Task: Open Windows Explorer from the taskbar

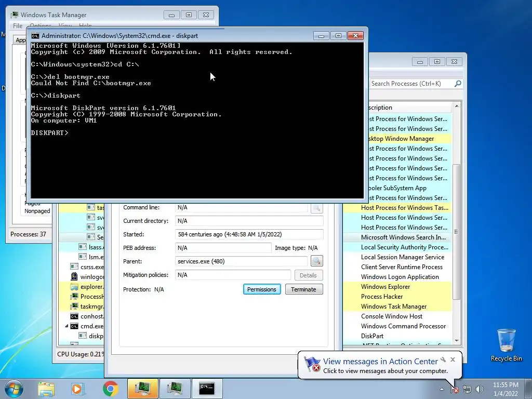Action: coord(46,389)
